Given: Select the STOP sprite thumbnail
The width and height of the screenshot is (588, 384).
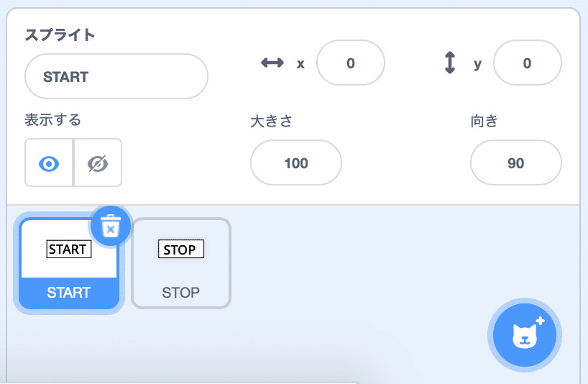Looking at the screenshot, I should tap(180, 263).
